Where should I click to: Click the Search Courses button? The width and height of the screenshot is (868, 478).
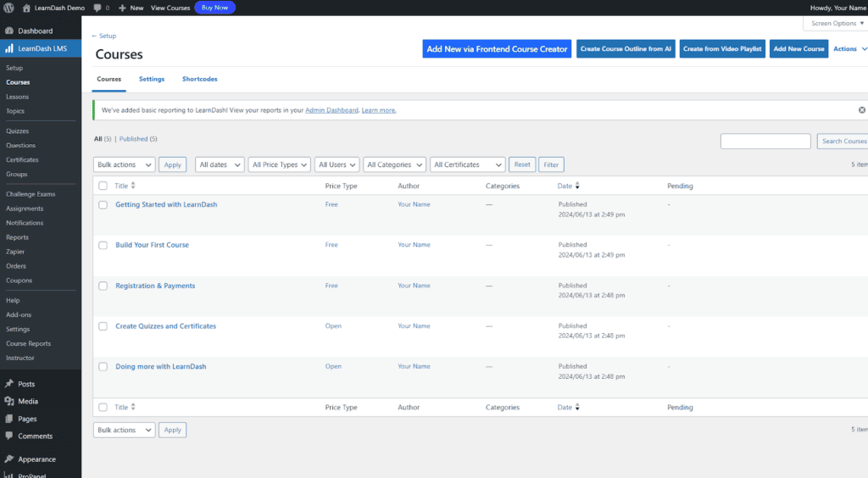(843, 141)
